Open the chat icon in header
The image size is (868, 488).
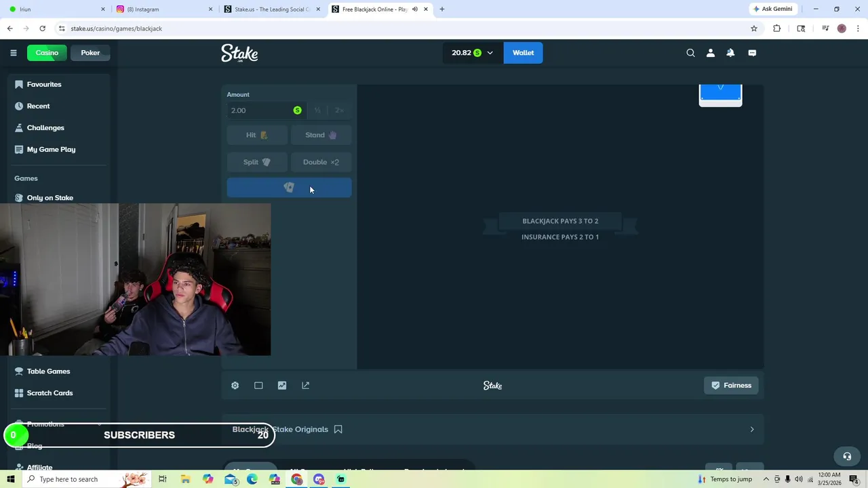pyautogui.click(x=752, y=53)
